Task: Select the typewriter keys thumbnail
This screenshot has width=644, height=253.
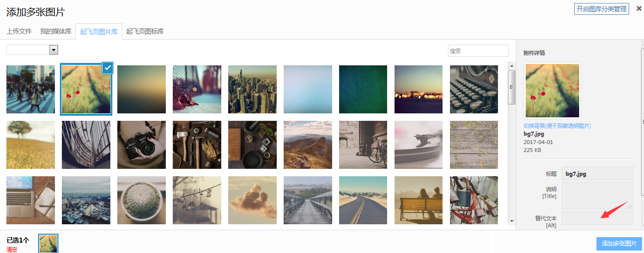Action: point(474,90)
